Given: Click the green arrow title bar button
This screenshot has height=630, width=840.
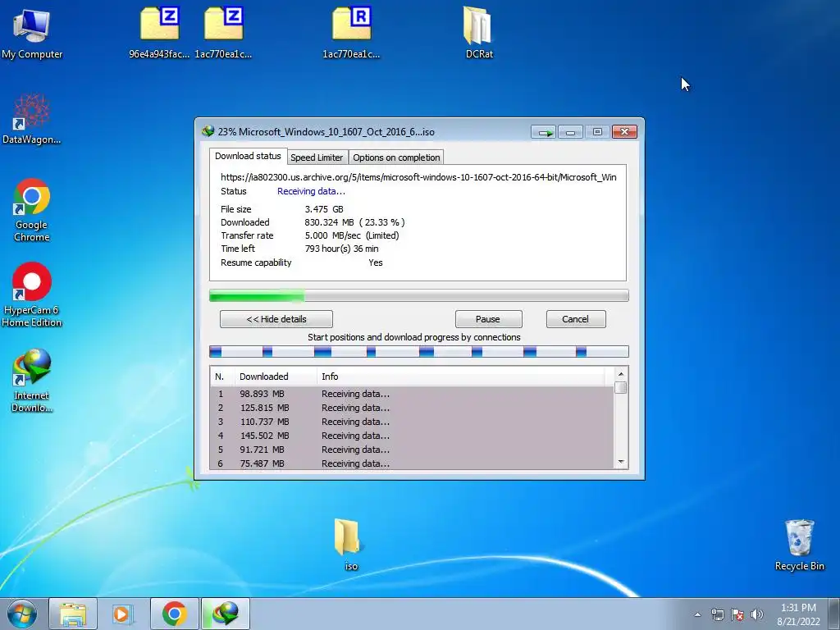Looking at the screenshot, I should coord(544,132).
